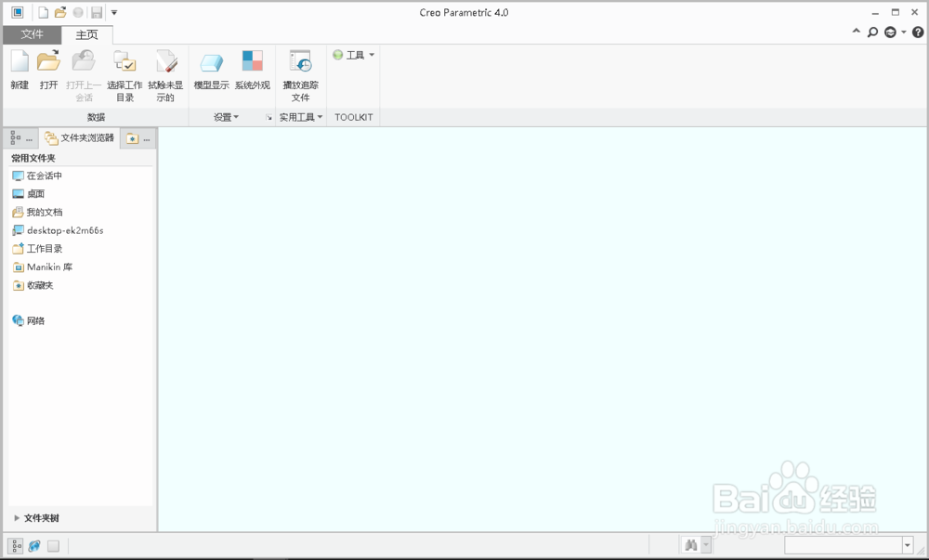Switch to the model tree navigator tab
The width and height of the screenshot is (929, 560).
click(20, 138)
